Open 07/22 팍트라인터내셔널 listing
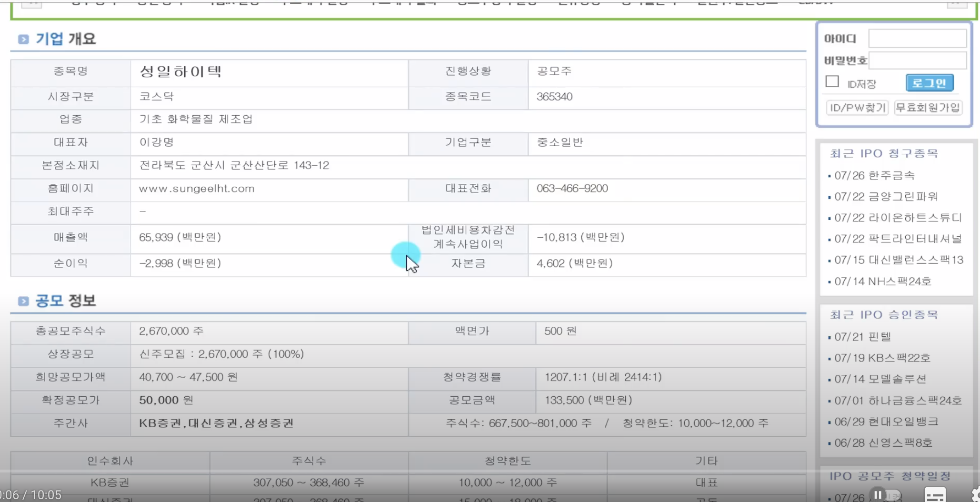980x502 pixels. 898,239
